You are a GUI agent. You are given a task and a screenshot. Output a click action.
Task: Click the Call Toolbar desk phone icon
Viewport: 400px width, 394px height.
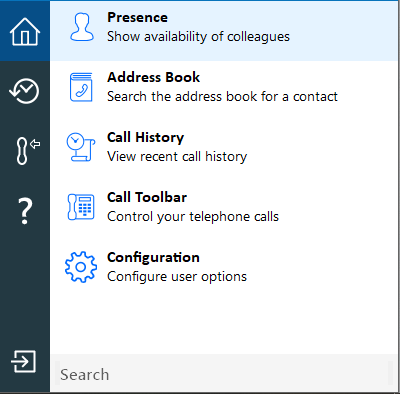click(81, 207)
